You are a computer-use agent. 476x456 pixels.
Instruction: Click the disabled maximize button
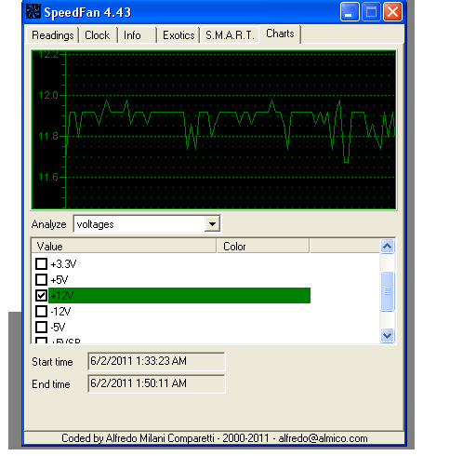click(x=371, y=12)
